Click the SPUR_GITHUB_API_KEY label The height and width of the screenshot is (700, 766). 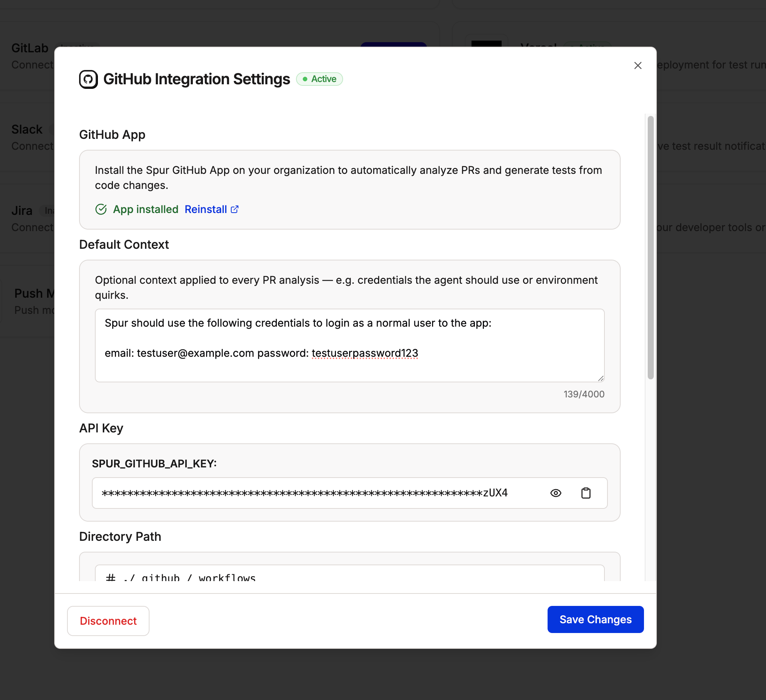tap(154, 464)
